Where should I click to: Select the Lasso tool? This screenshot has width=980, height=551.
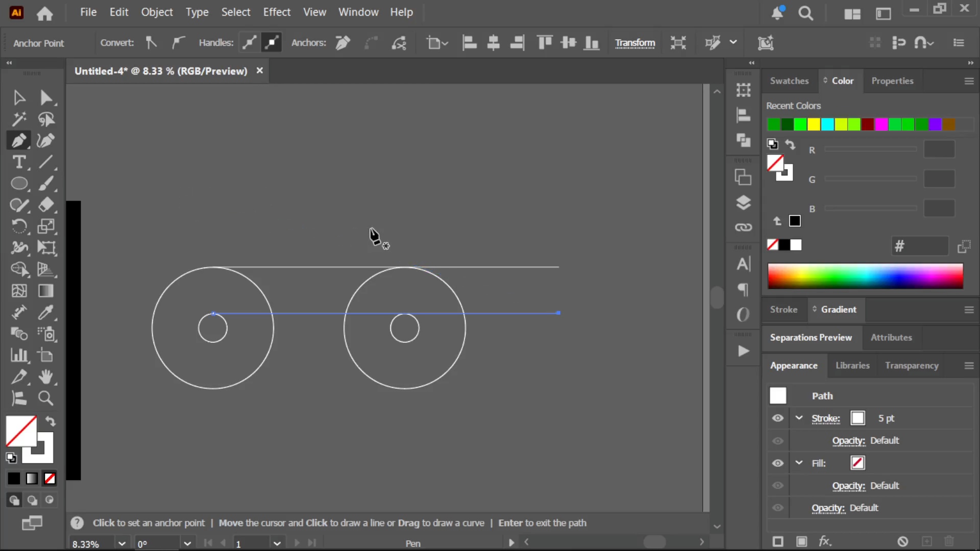46,119
